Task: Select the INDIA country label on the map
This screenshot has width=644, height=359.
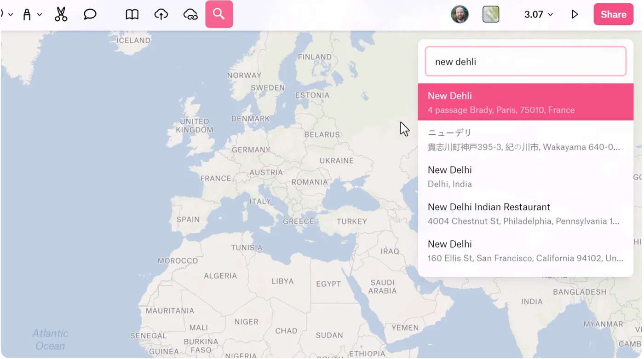Action: pyautogui.click(x=532, y=301)
